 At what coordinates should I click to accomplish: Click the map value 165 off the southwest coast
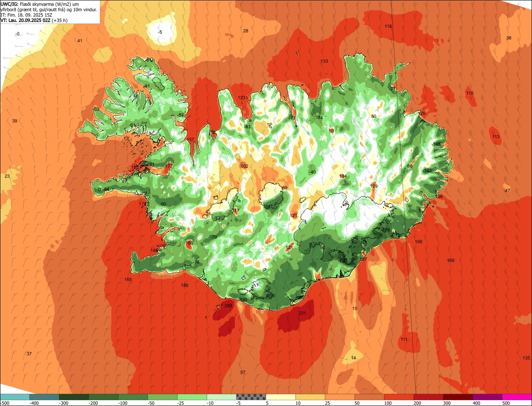click(x=128, y=279)
